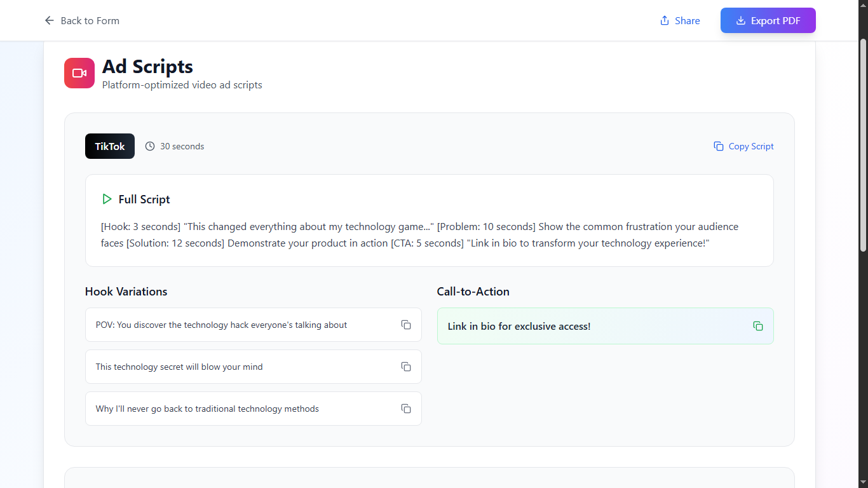Select the 'Link in bio for exclusive access!' card
This screenshot has width=868, height=488.
pyautogui.click(x=572, y=326)
